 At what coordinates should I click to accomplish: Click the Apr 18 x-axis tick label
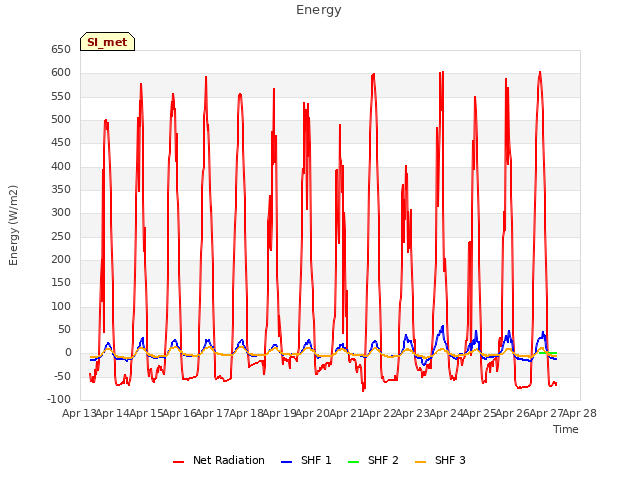pos(246,413)
